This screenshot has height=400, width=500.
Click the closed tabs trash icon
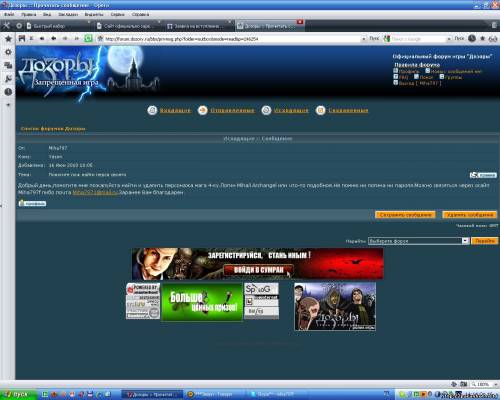pyautogui.click(x=494, y=25)
